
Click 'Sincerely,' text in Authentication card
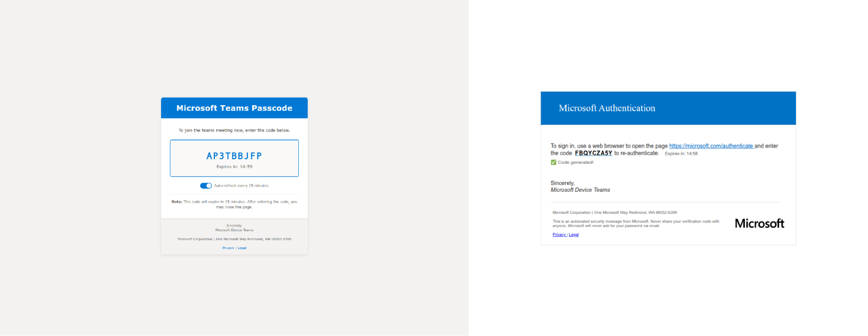click(x=562, y=183)
